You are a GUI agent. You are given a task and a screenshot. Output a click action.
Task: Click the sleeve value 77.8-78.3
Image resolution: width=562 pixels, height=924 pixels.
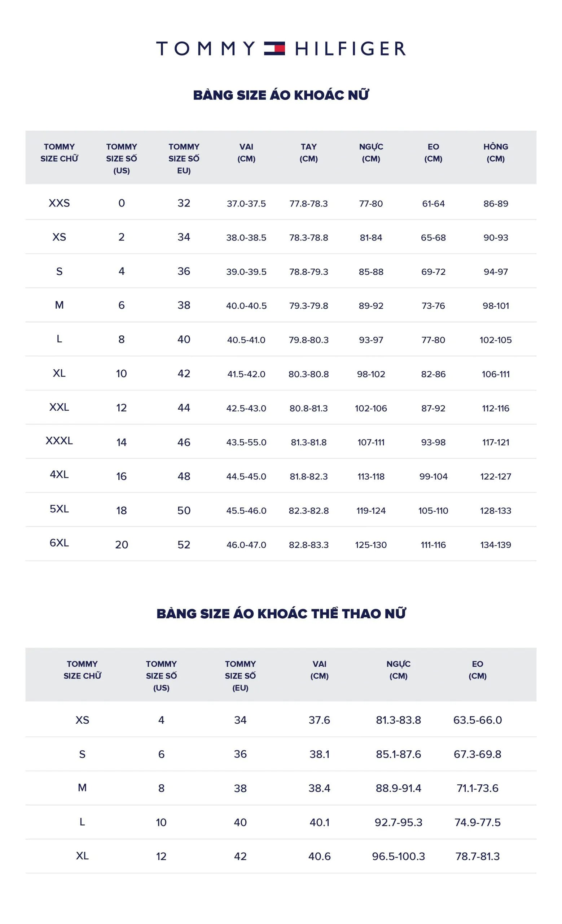pyautogui.click(x=308, y=204)
